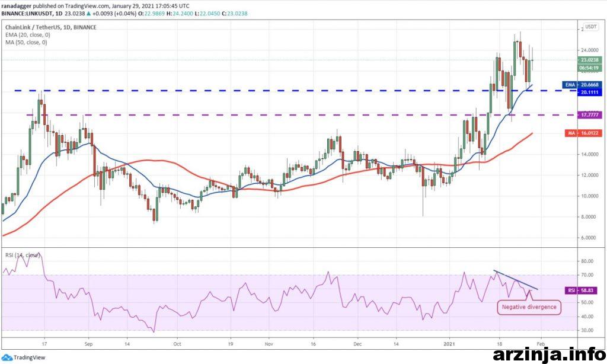Click the current price label 23.0238
Image resolution: width=607 pixels, height=364 pixels.
pos(590,60)
